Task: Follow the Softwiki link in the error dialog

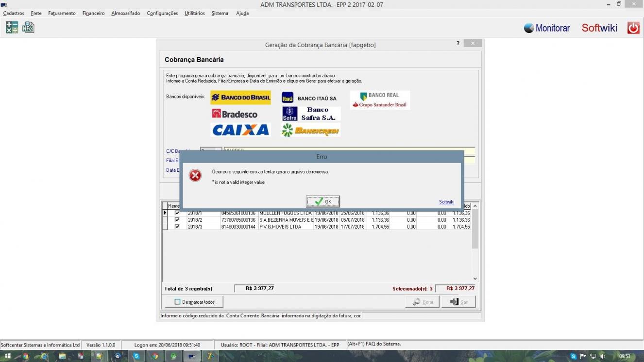Action: click(446, 202)
